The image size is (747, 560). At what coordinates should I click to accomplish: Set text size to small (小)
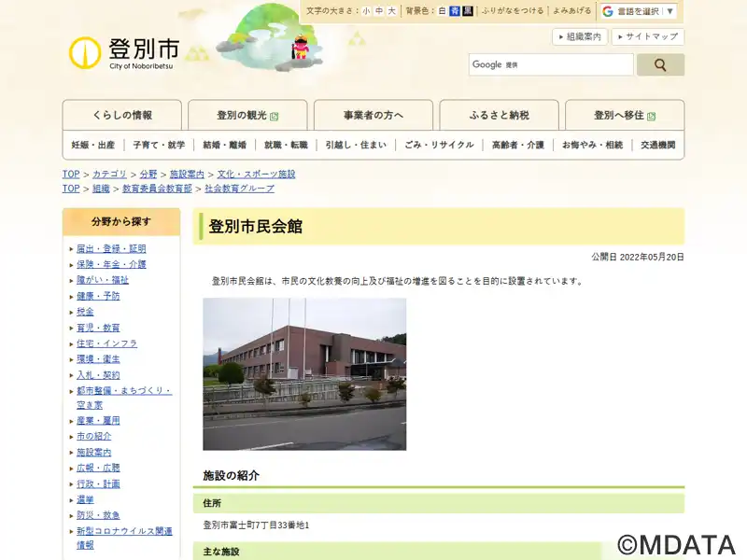pos(366,11)
